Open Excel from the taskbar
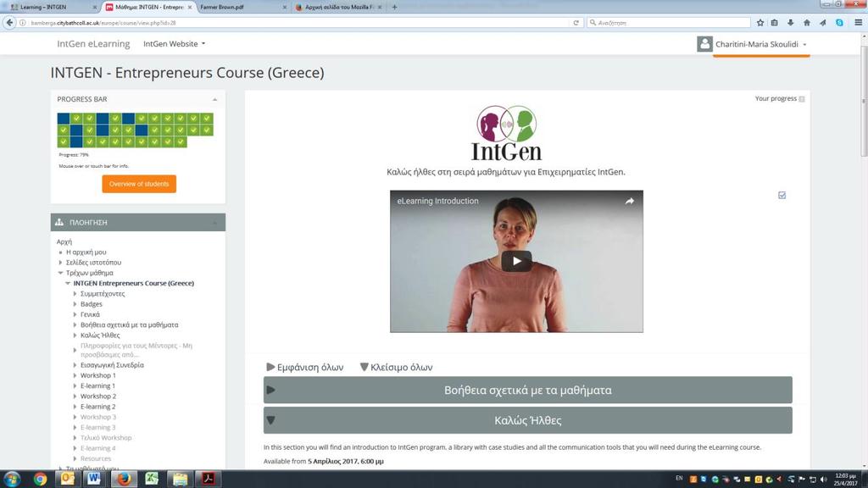The height and width of the screenshot is (488, 868). click(x=152, y=479)
